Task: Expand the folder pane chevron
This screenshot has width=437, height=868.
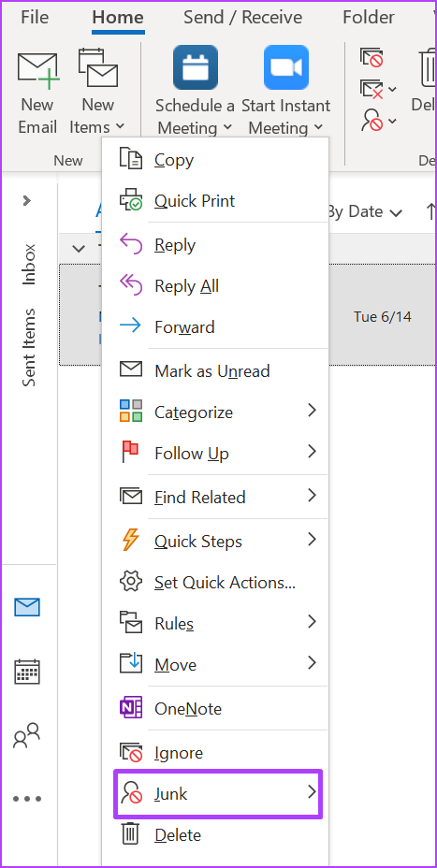Action: coord(26,200)
